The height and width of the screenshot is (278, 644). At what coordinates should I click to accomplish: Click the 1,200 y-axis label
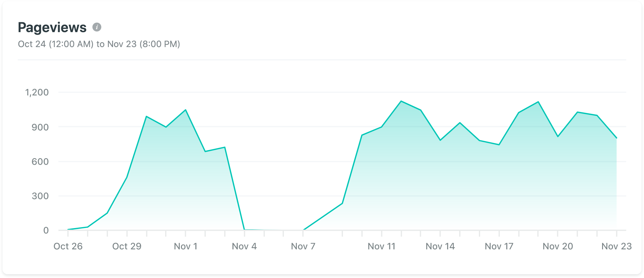tap(37, 92)
